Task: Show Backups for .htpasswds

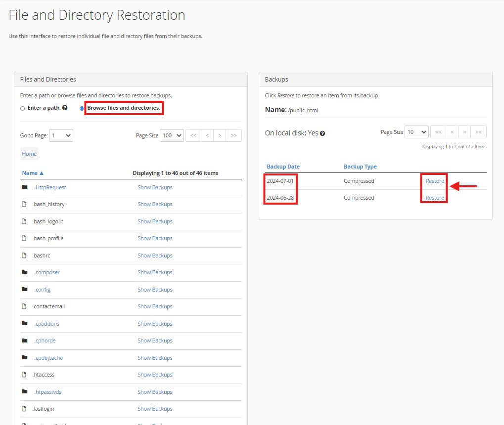Action: pos(155,391)
